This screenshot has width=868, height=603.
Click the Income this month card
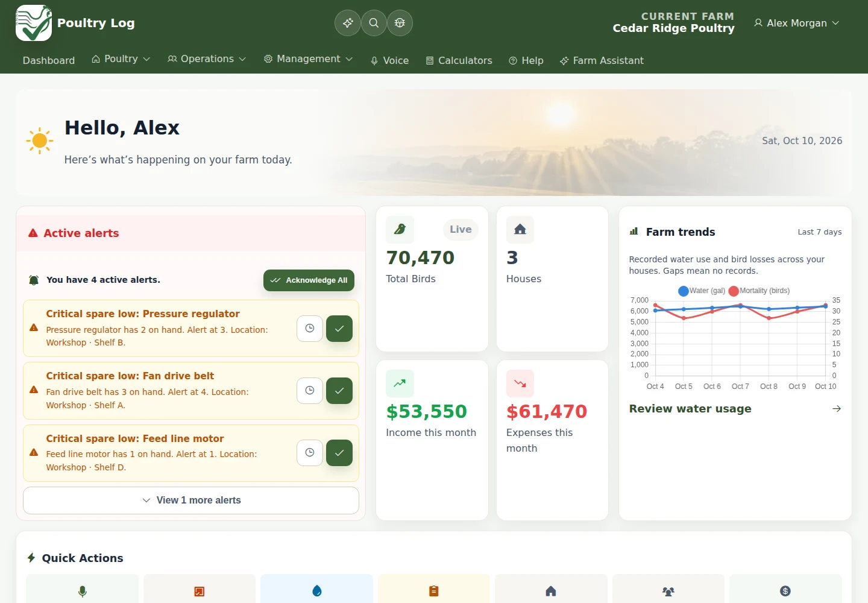[432, 440]
